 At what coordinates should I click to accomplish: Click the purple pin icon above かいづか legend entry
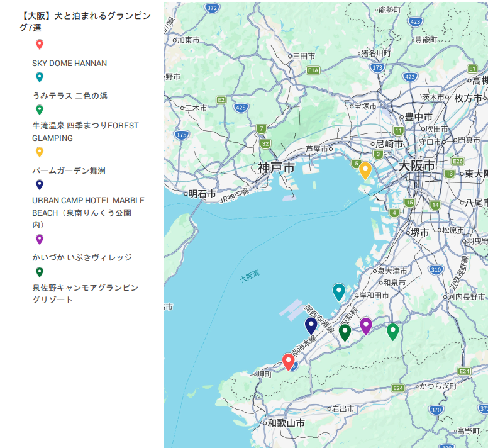[x=40, y=239]
